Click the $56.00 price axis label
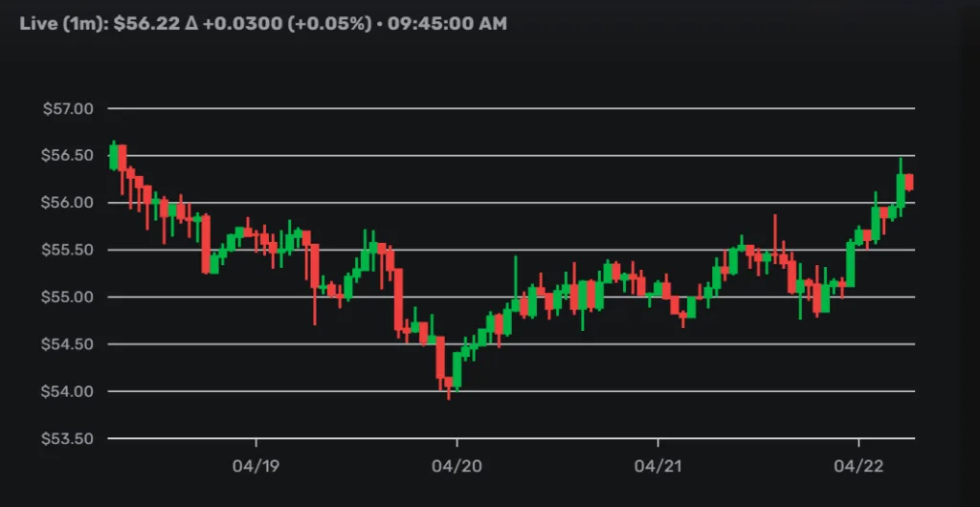Image resolution: width=980 pixels, height=507 pixels. point(68,203)
